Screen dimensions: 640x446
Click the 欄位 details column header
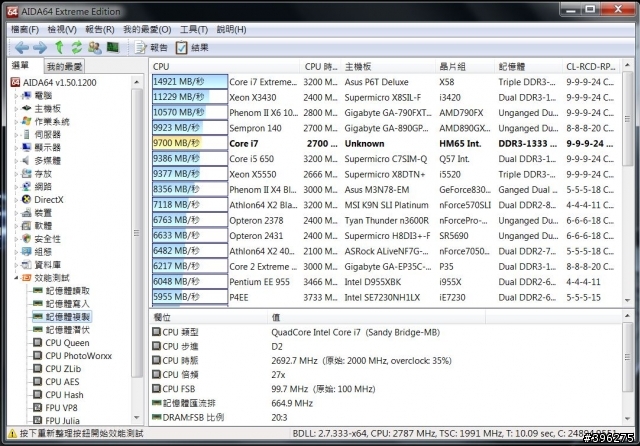[208, 317]
